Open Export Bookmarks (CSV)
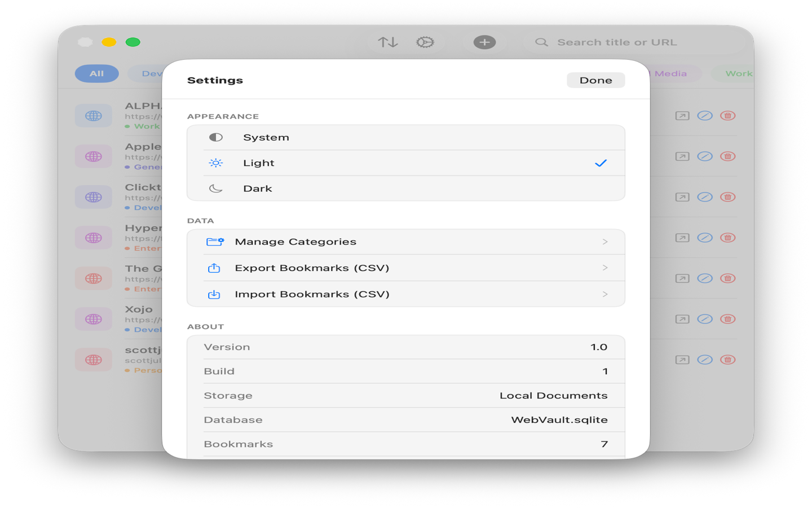 click(x=406, y=268)
